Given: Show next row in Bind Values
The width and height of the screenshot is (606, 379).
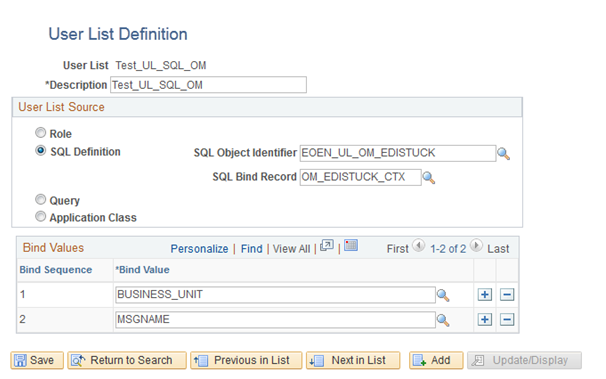Looking at the screenshot, I should click(477, 245).
